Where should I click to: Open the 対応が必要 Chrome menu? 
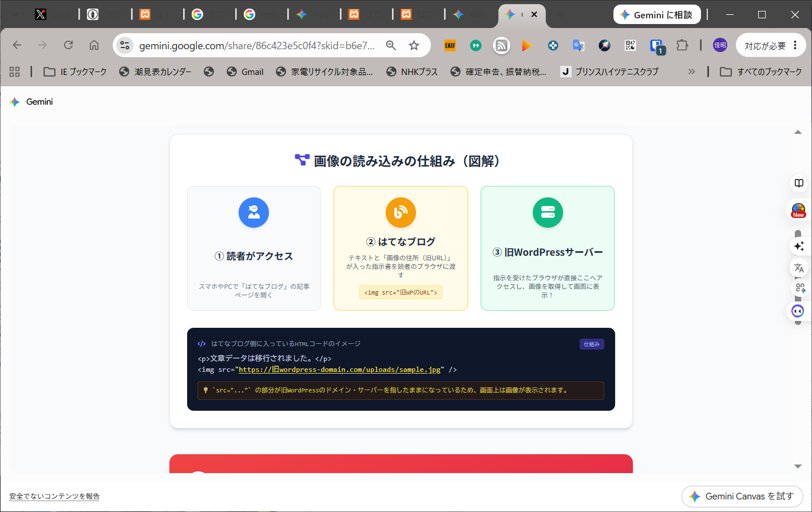coord(771,46)
